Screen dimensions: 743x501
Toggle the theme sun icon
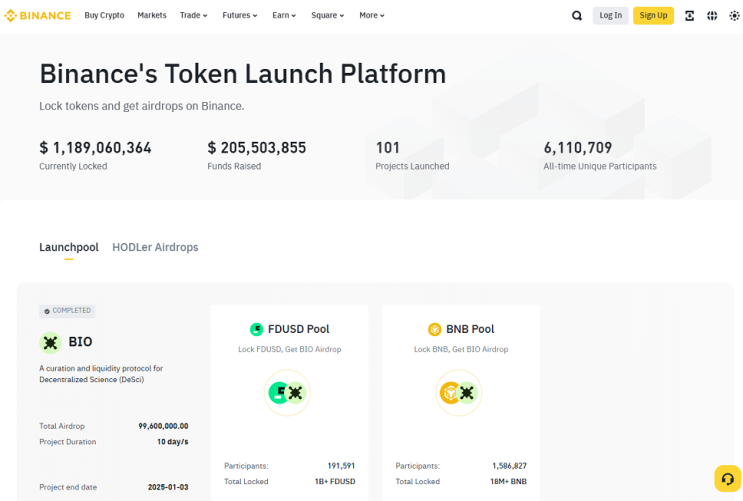tap(734, 16)
